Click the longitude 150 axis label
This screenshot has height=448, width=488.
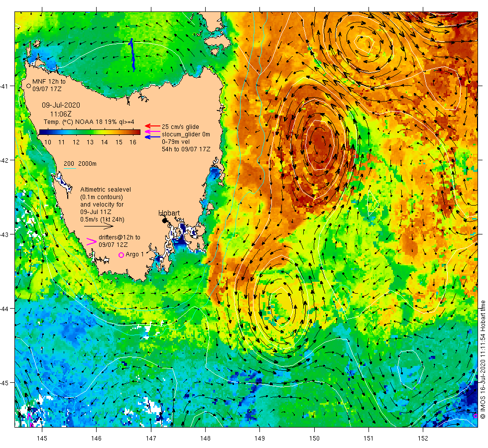point(314,439)
